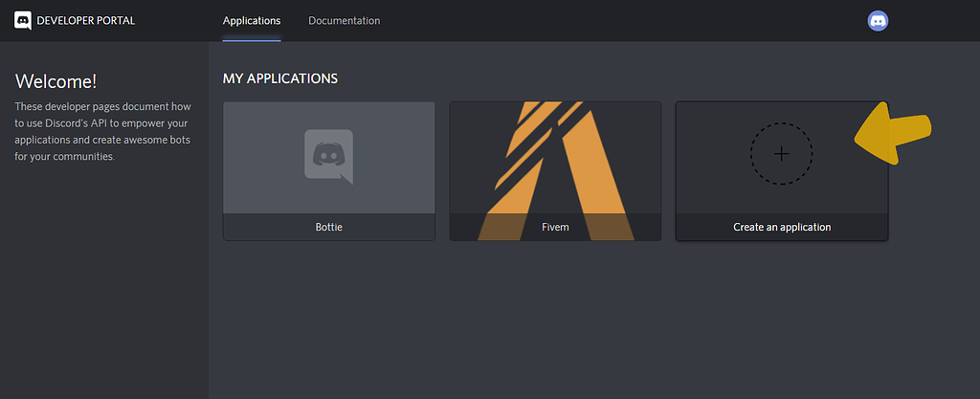This screenshot has height=399, width=980.
Task: Switch to the Documentation tab
Action: point(344,21)
